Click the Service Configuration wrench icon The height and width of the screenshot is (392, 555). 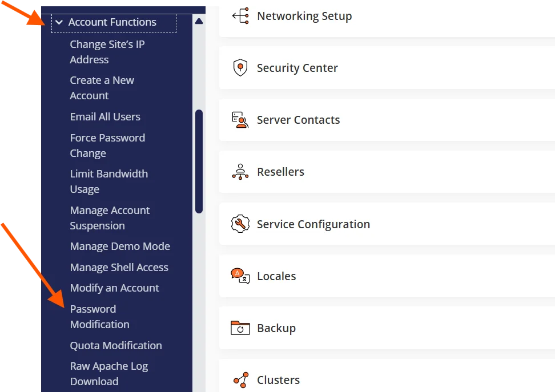(x=240, y=224)
